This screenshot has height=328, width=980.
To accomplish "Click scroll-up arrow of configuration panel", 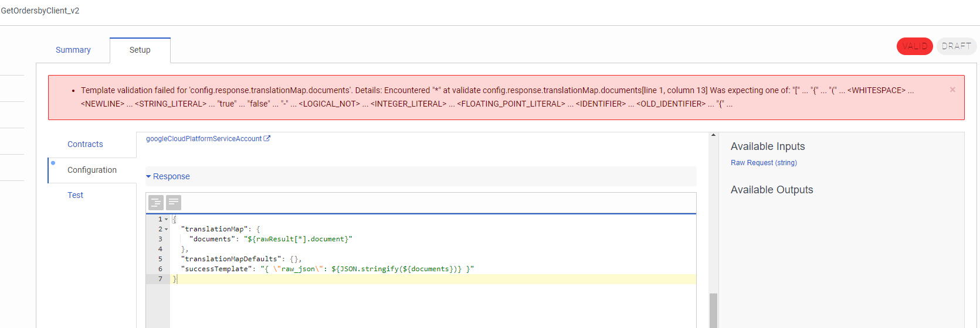I will pos(713,135).
